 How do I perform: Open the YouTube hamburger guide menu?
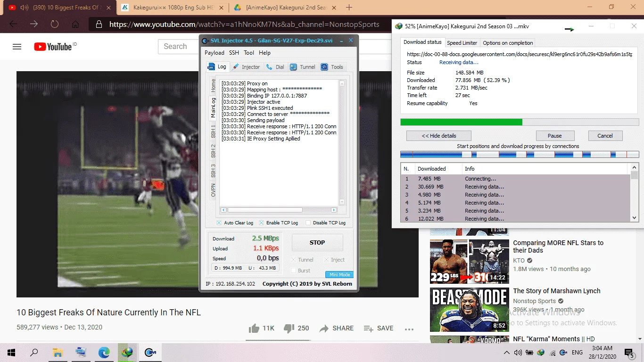[x=17, y=47]
